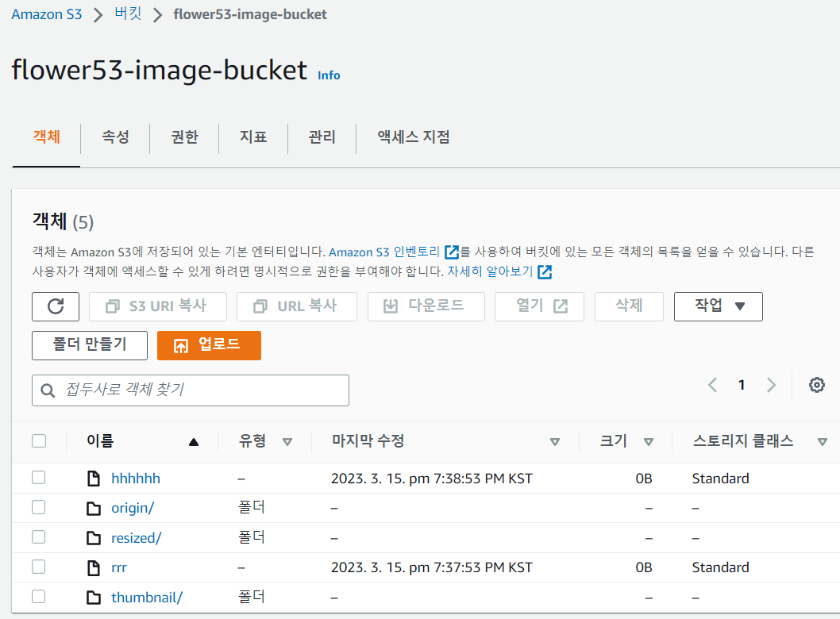840x619 pixels.
Task: Sort by 스토리지 클래스 column arrow
Action: pos(823,442)
